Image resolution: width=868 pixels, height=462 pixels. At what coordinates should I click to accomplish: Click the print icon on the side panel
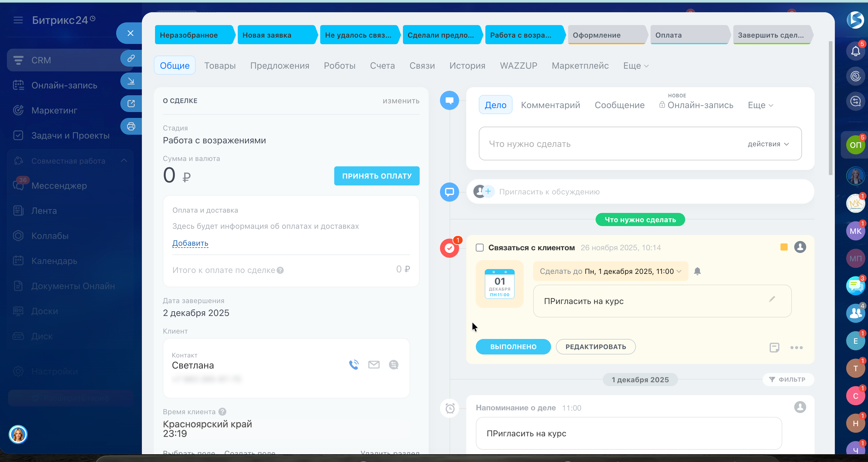(131, 126)
